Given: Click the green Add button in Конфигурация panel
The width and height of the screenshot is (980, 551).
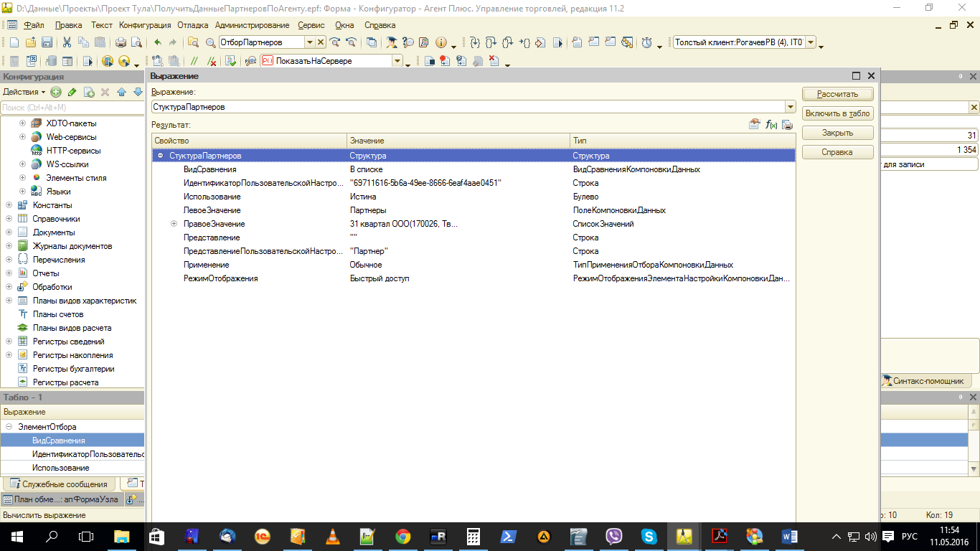Looking at the screenshot, I should (x=56, y=92).
